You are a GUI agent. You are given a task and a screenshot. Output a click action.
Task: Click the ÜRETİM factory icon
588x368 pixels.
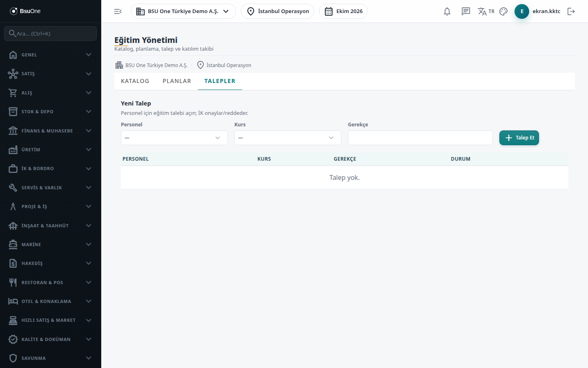13,150
